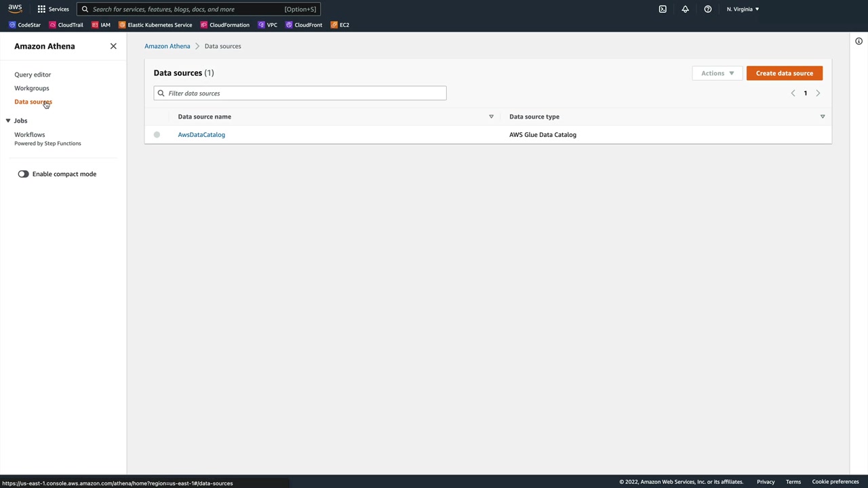Click the Data source type column header
Image resolution: width=868 pixels, height=488 pixels.
click(534, 117)
